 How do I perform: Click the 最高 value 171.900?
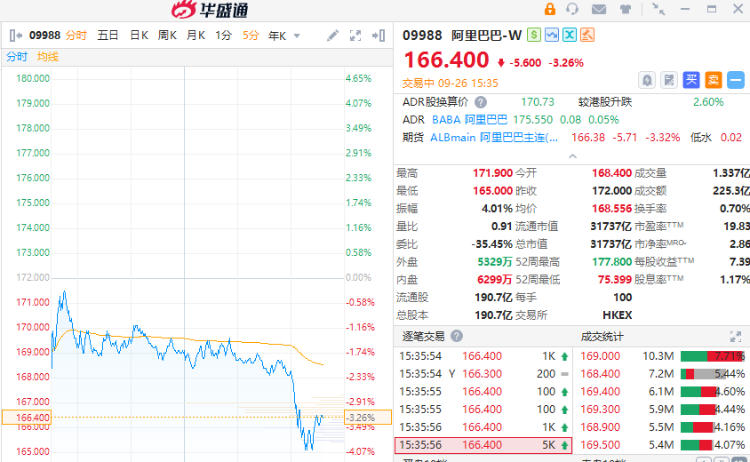(493, 173)
